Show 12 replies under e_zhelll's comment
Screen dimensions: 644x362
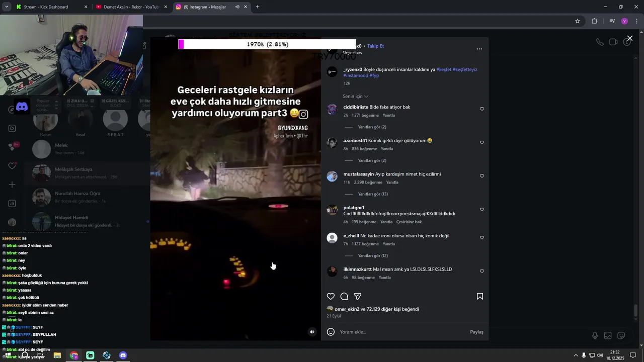click(373, 256)
